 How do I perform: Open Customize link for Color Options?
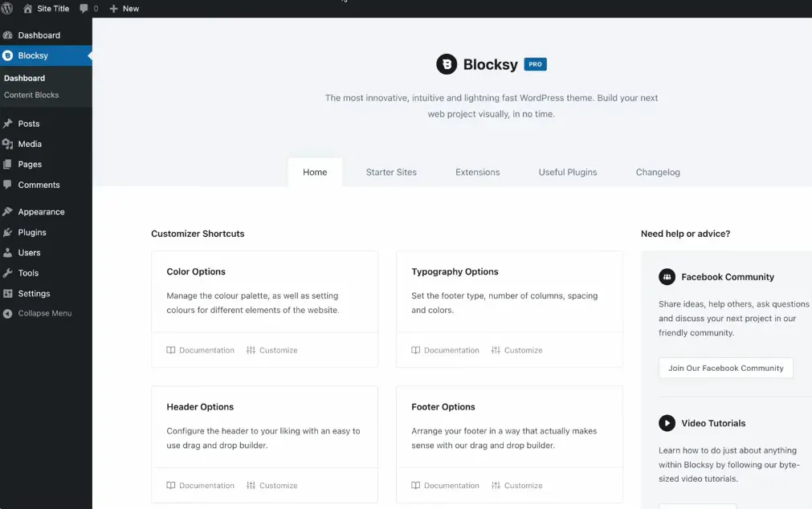point(272,350)
